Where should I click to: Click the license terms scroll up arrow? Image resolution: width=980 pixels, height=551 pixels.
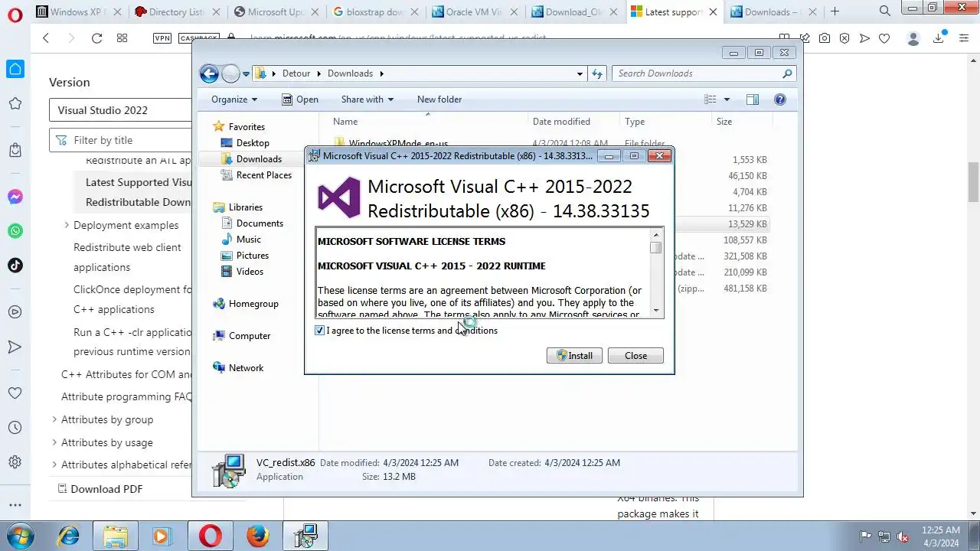click(x=656, y=235)
